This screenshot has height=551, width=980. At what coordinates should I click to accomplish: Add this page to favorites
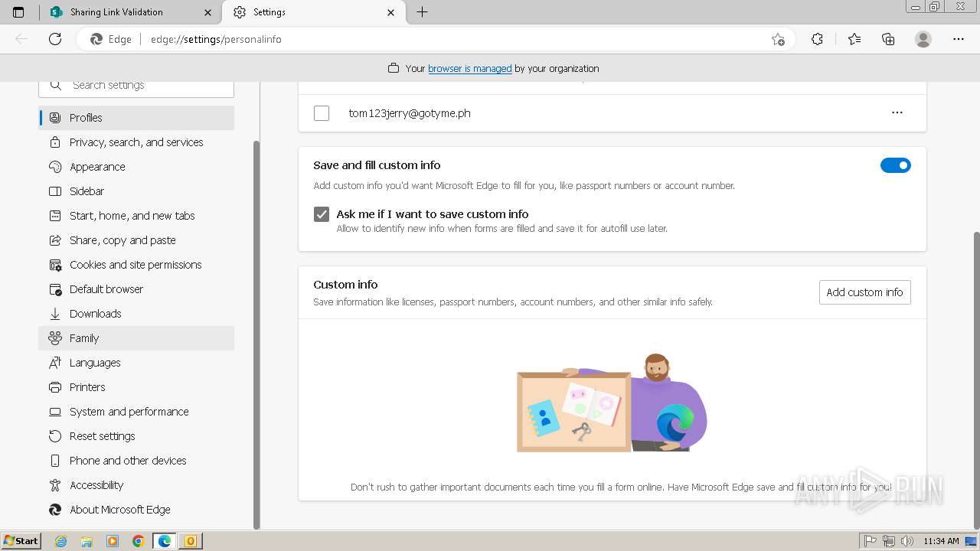(x=778, y=39)
